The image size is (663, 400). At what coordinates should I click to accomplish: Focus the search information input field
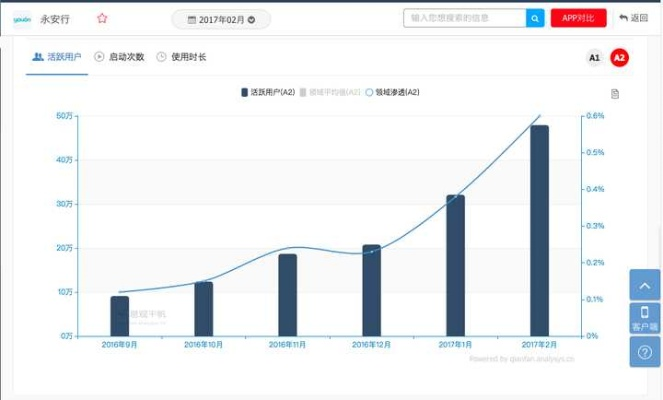tap(464, 18)
